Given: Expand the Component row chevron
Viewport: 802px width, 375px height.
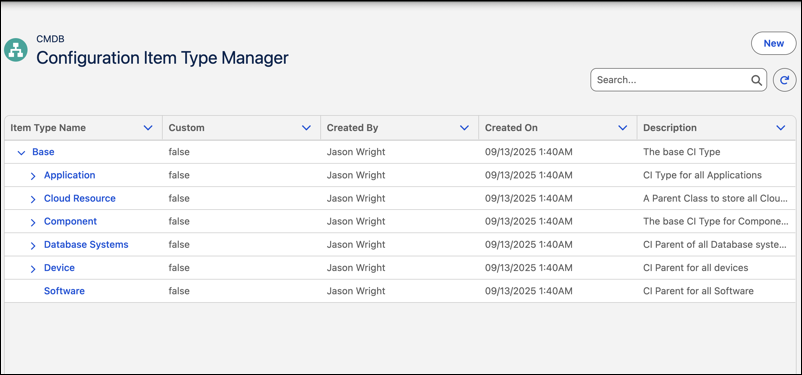Looking at the screenshot, I should (x=33, y=222).
